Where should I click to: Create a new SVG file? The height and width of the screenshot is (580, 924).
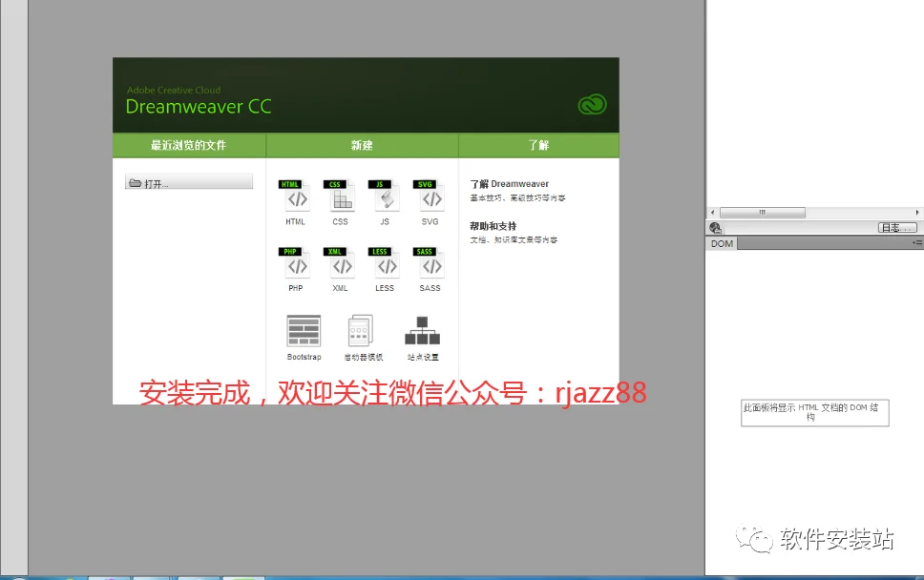coord(430,202)
